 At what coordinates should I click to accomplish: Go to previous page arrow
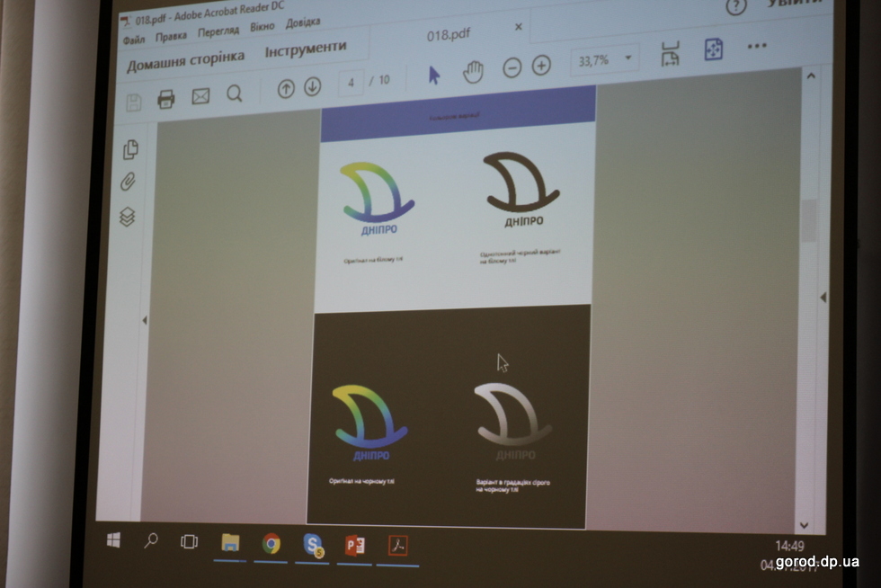click(x=286, y=89)
